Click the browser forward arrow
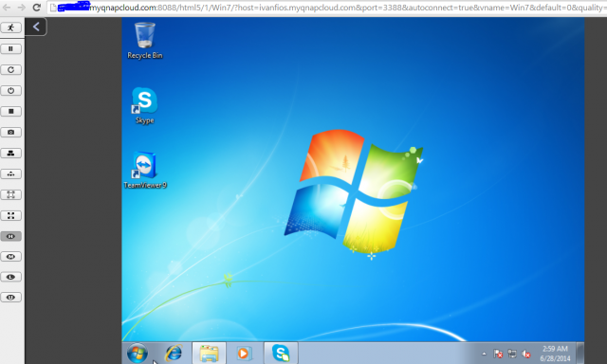The image size is (607, 364). [x=22, y=8]
